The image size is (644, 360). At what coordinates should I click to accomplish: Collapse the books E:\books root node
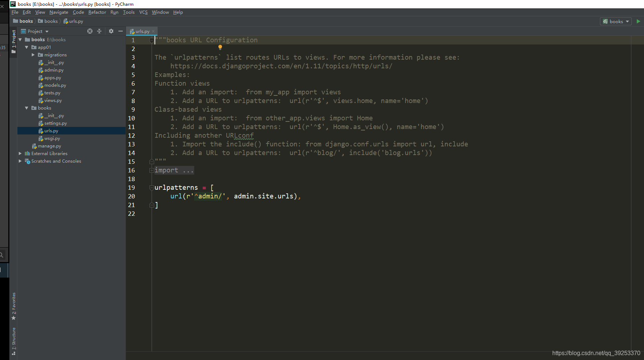click(x=20, y=40)
